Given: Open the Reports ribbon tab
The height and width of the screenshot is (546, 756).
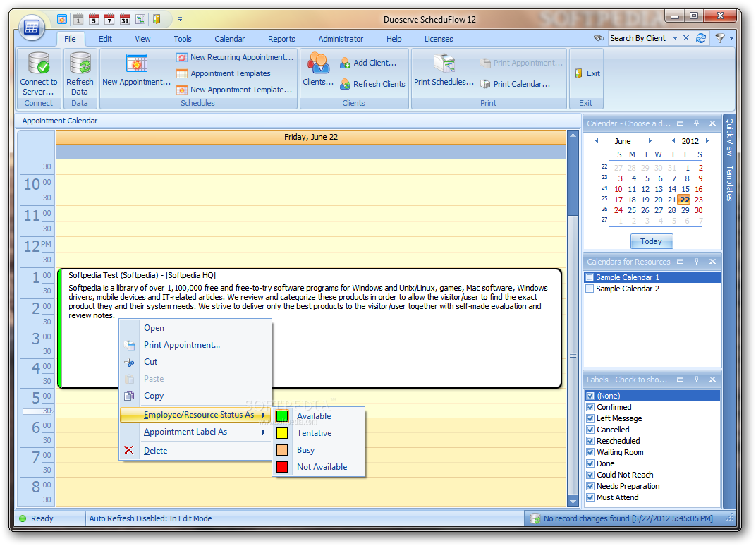Looking at the screenshot, I should (x=281, y=39).
